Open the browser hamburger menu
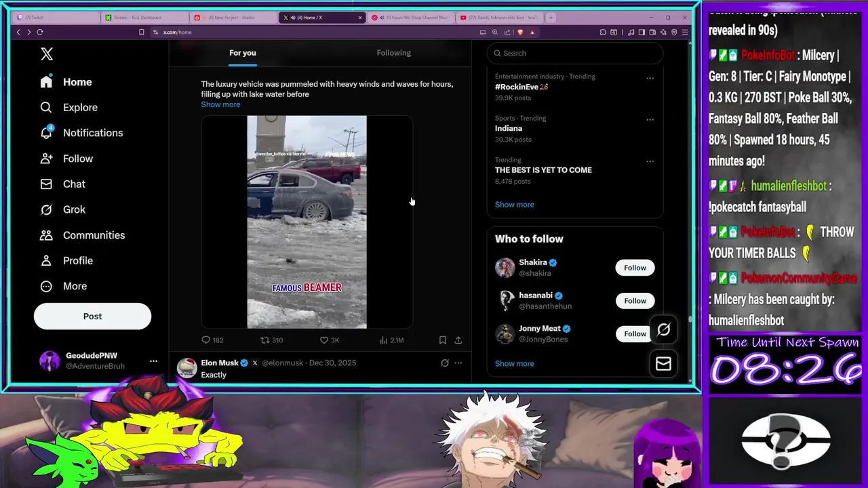868x488 pixels. point(685,32)
